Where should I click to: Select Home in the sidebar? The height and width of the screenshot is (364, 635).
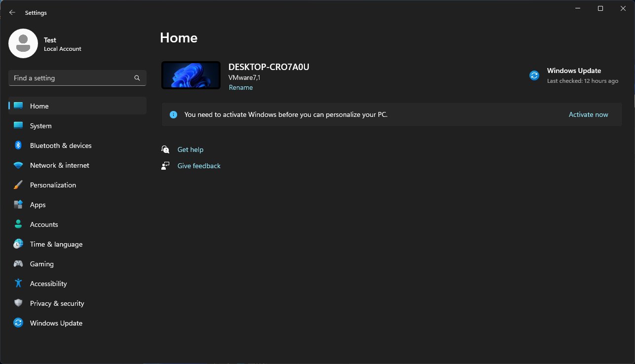[77, 106]
